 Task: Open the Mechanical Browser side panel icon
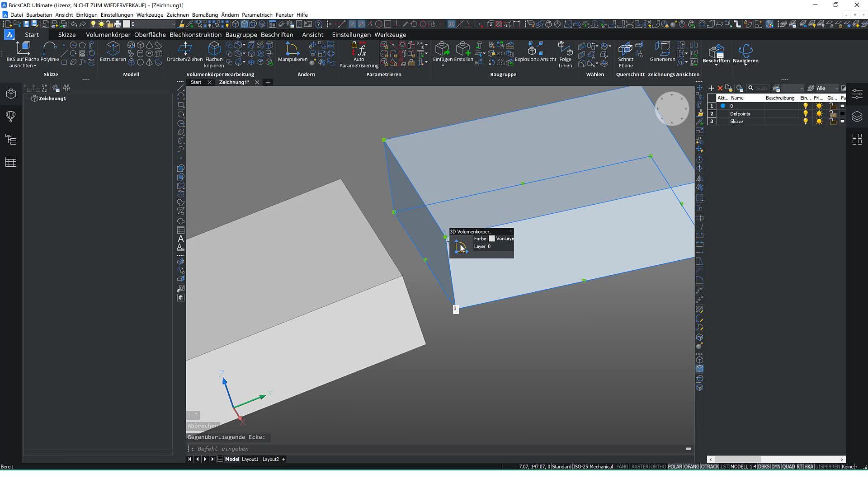[x=11, y=94]
